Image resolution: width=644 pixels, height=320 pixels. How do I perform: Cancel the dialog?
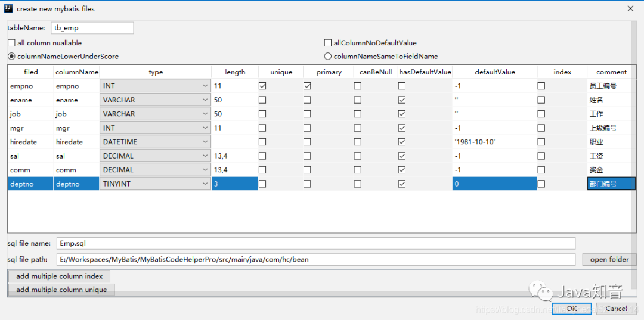click(x=615, y=309)
